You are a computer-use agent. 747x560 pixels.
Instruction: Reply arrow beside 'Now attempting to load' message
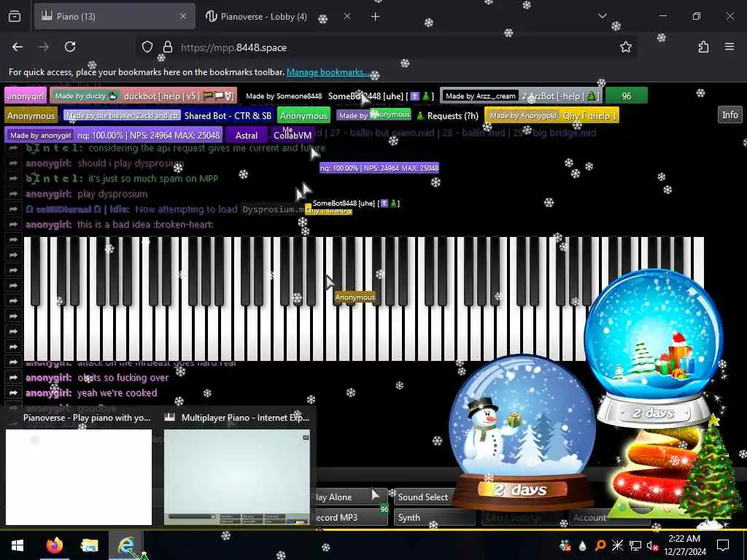pyautogui.click(x=13, y=209)
